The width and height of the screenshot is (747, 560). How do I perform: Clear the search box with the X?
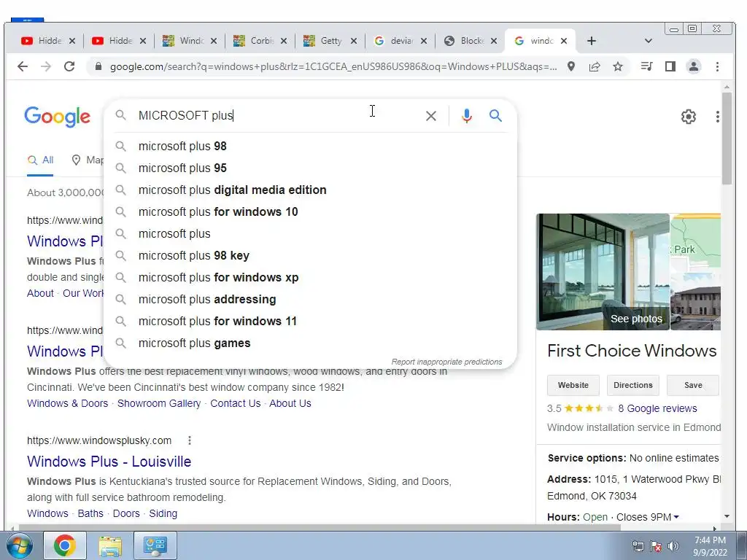click(x=430, y=116)
